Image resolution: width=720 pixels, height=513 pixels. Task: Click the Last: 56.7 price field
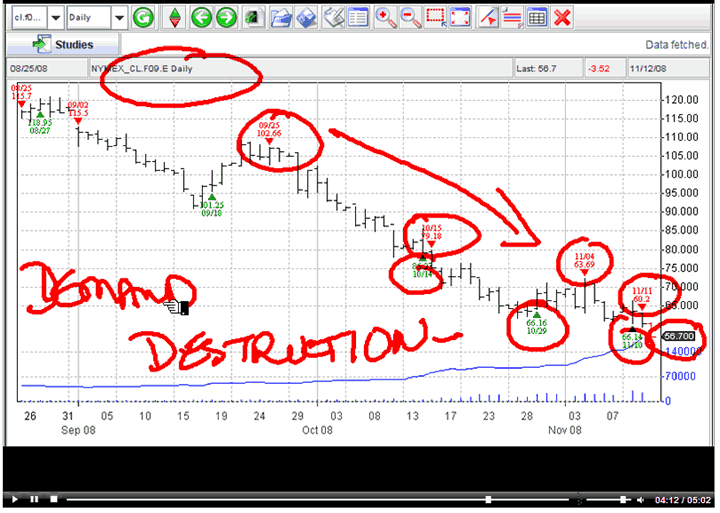[548, 69]
